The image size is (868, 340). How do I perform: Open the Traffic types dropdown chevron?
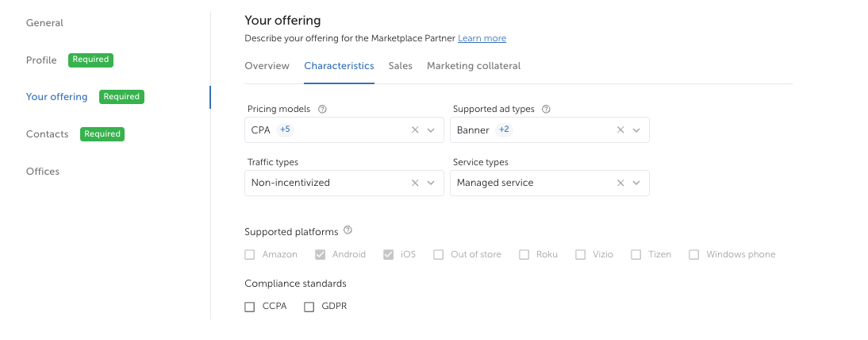431,183
